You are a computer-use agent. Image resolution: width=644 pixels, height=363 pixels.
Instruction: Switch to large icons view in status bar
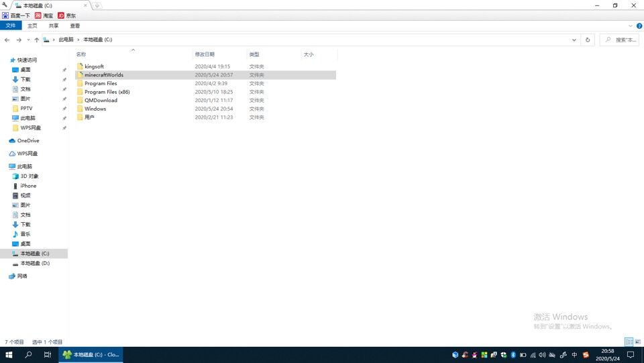(x=638, y=342)
